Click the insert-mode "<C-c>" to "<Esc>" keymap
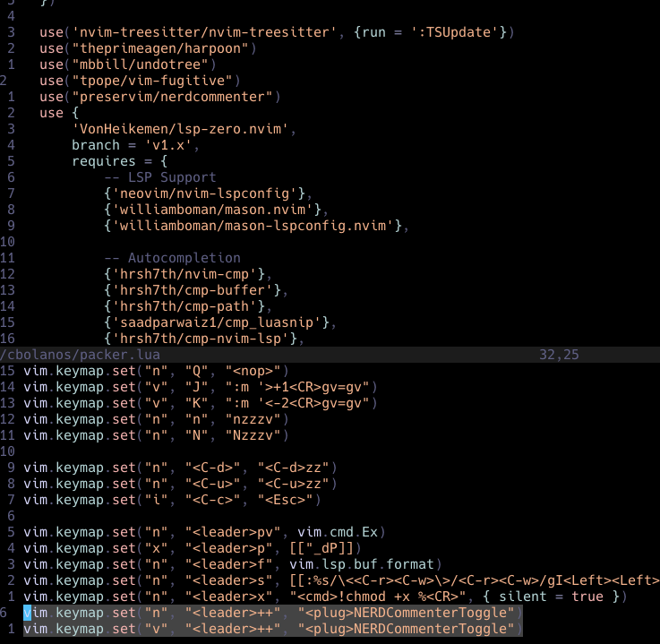This screenshot has height=644, width=660. 172,500
